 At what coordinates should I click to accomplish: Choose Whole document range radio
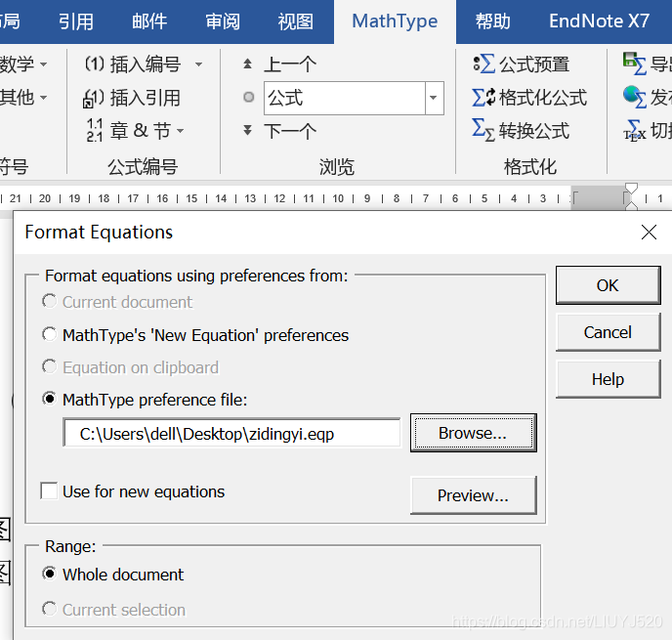pyautogui.click(x=49, y=574)
